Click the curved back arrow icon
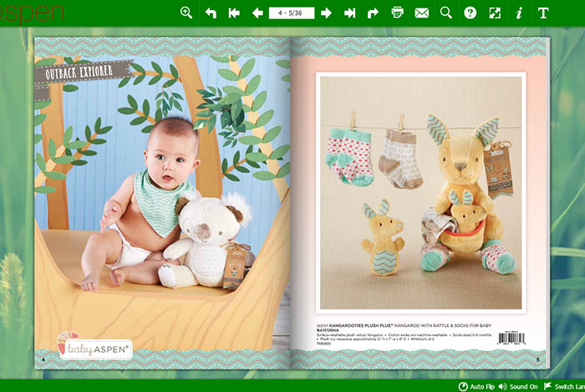The width and height of the screenshot is (585, 392). 211,13
